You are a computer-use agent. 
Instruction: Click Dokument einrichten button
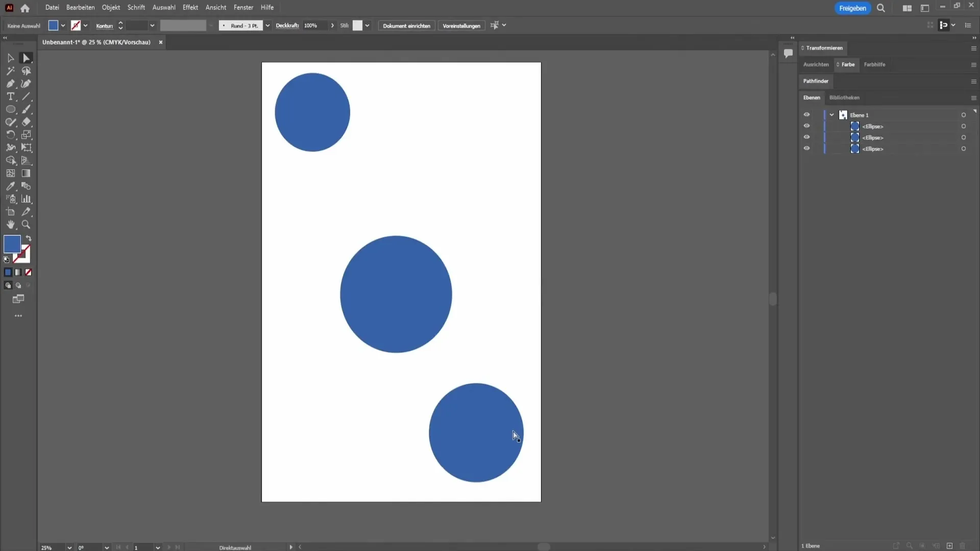pyautogui.click(x=406, y=26)
